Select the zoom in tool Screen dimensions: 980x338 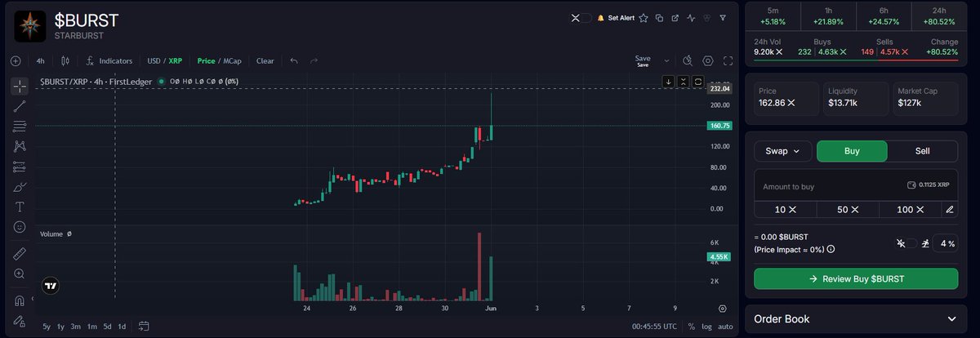pos(20,274)
